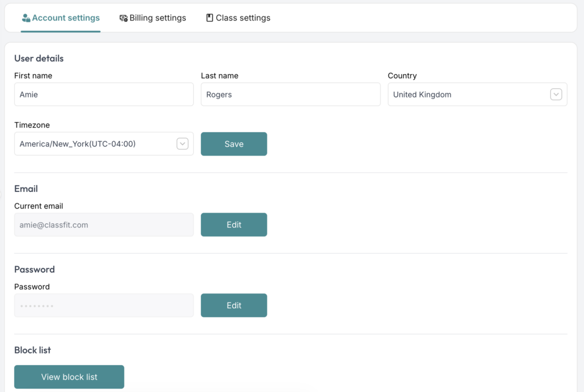Screen dimensions: 584x392
Task: Click the Block list heading
Action: click(x=33, y=350)
